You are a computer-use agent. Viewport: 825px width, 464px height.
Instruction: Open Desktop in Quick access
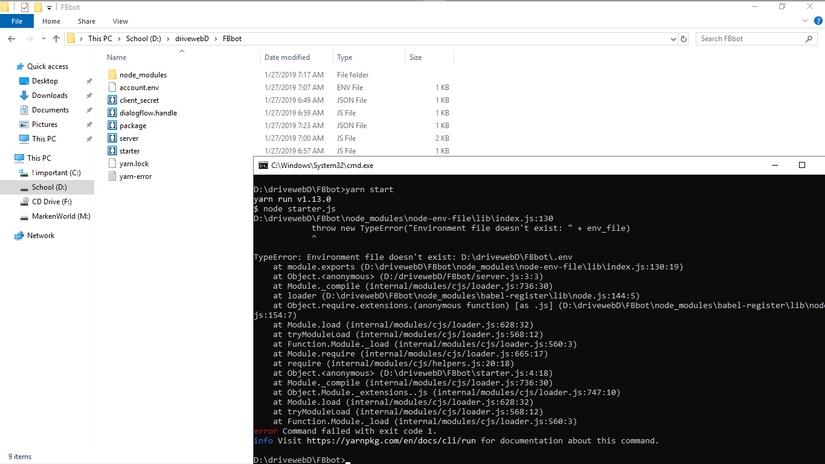pos(45,81)
